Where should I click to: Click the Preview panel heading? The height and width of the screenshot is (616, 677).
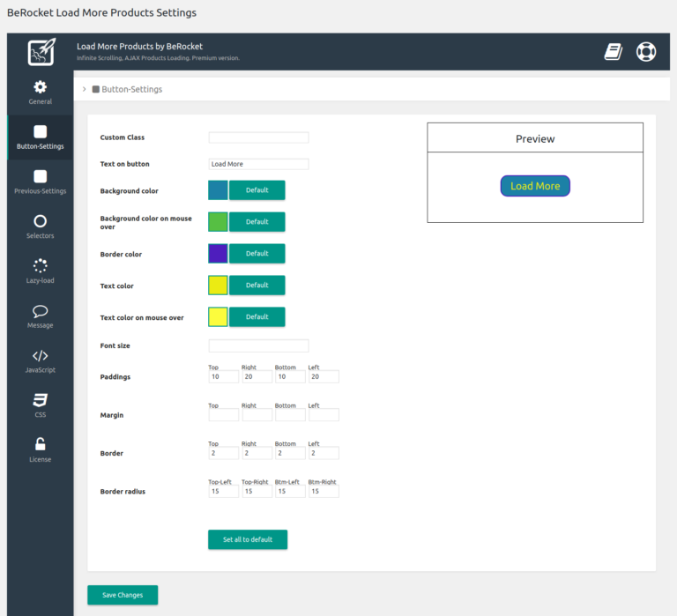(x=535, y=139)
